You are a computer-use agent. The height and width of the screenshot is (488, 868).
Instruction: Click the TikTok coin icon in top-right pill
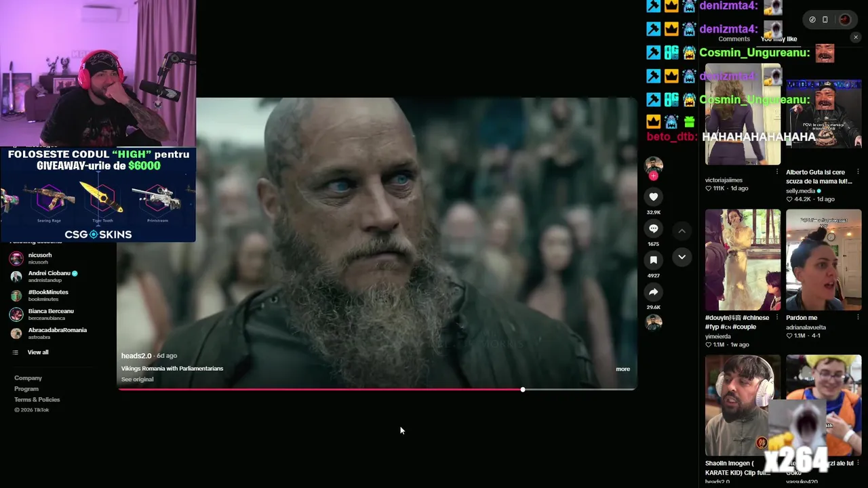point(812,20)
